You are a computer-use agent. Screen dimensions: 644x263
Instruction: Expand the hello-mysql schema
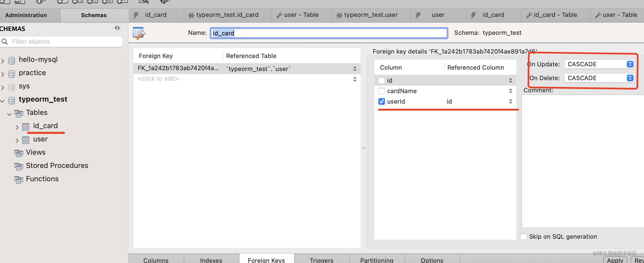tap(3, 61)
